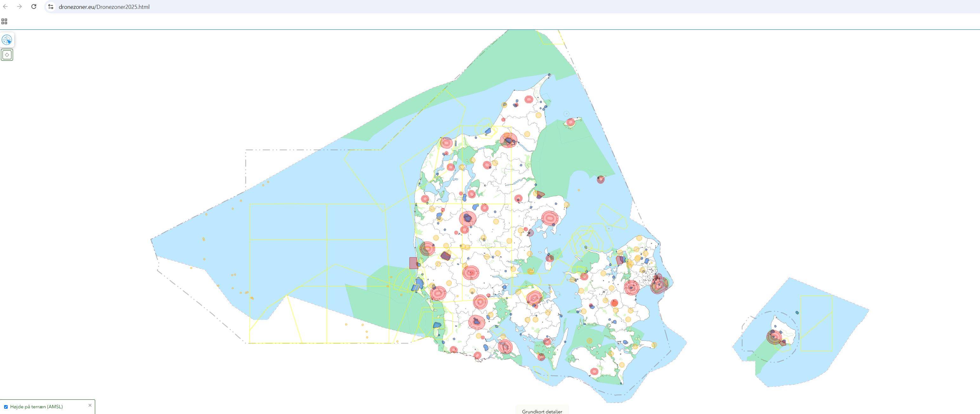Click Copenhagen airport red restriction zone

coord(659,284)
